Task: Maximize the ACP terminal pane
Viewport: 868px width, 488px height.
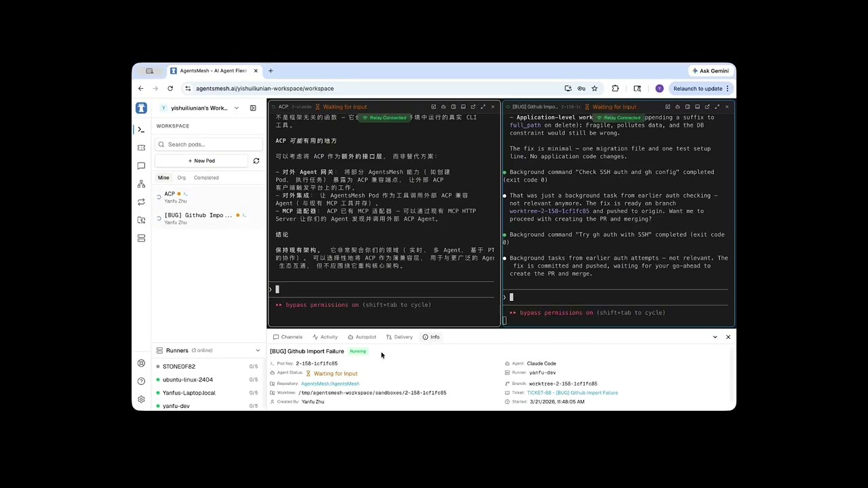Action: 483,106
